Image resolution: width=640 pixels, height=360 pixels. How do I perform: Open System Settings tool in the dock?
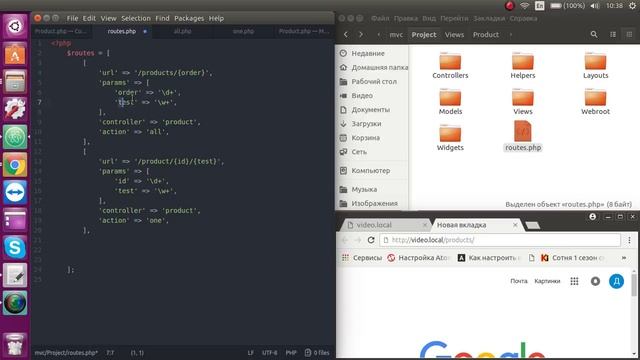[15, 109]
